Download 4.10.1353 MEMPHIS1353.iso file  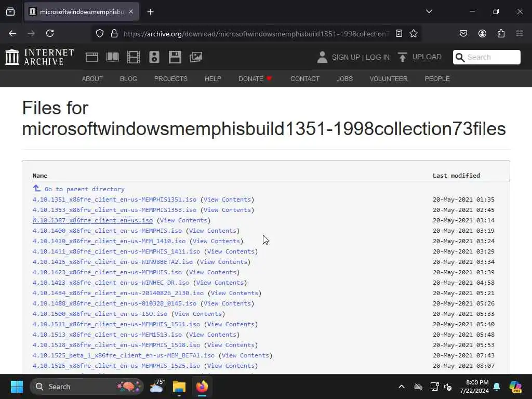click(x=115, y=210)
